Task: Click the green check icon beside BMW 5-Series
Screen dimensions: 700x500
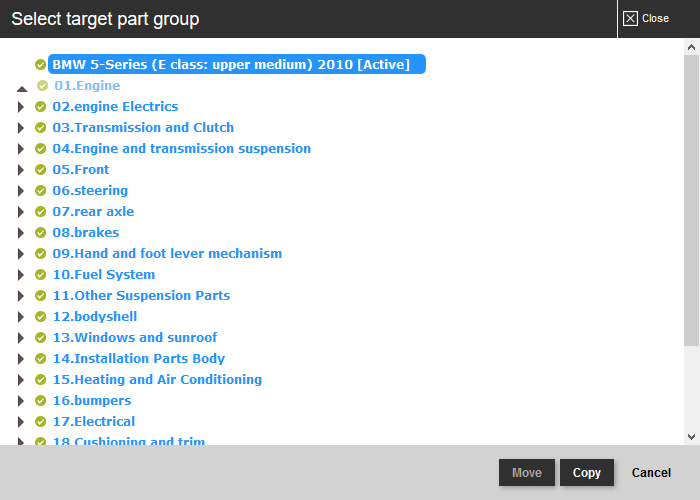Action: pyautogui.click(x=41, y=64)
